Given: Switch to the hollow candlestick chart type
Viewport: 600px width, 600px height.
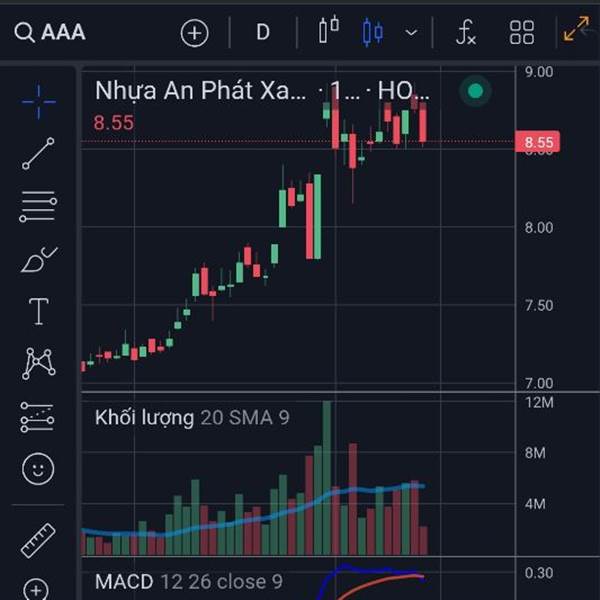Looking at the screenshot, I should coord(329,29).
